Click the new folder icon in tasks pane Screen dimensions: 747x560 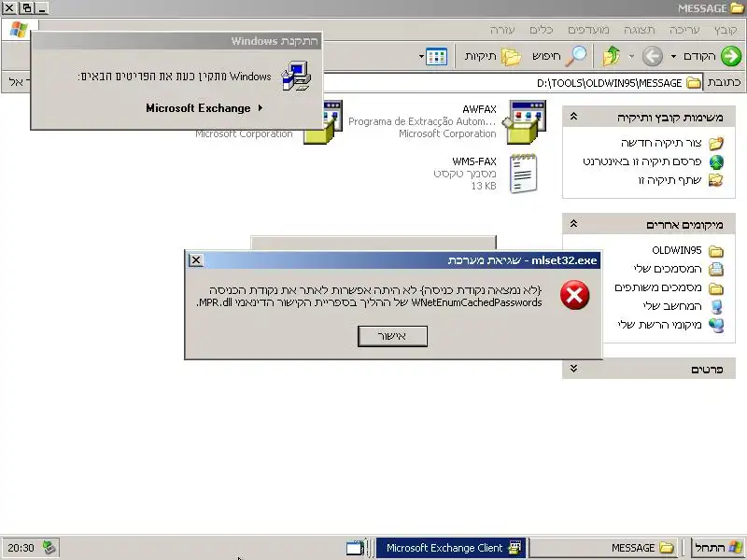point(715,143)
